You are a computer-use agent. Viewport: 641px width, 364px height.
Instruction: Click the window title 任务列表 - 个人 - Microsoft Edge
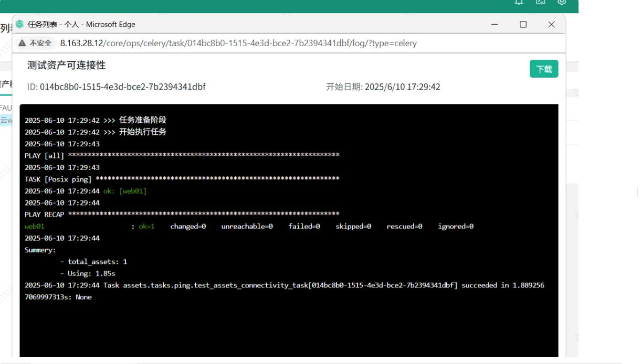(81, 24)
